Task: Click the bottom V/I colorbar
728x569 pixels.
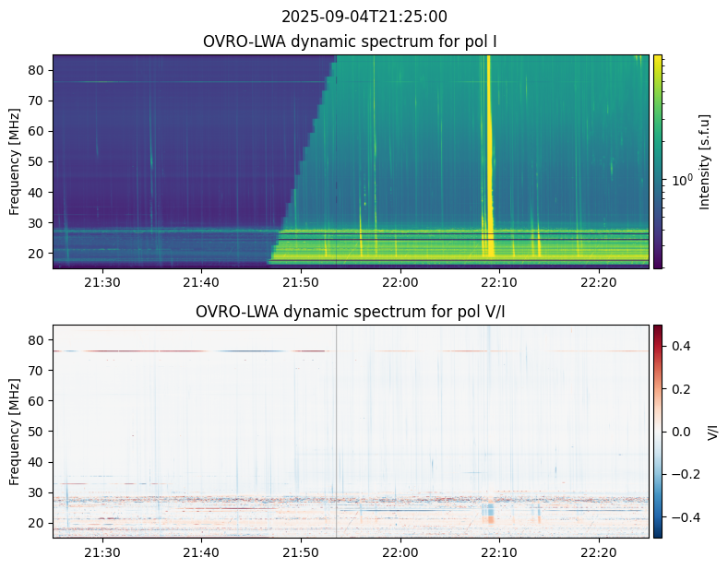Action: [658, 431]
